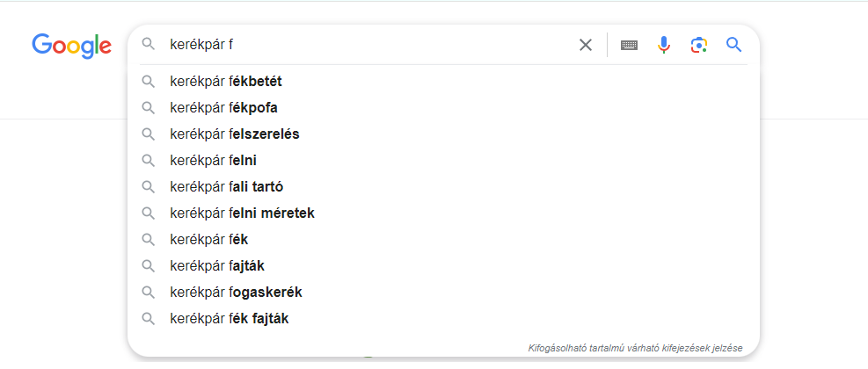This screenshot has height=369, width=868.
Task: Click the gray magnifier icon left of query
Action: [149, 45]
